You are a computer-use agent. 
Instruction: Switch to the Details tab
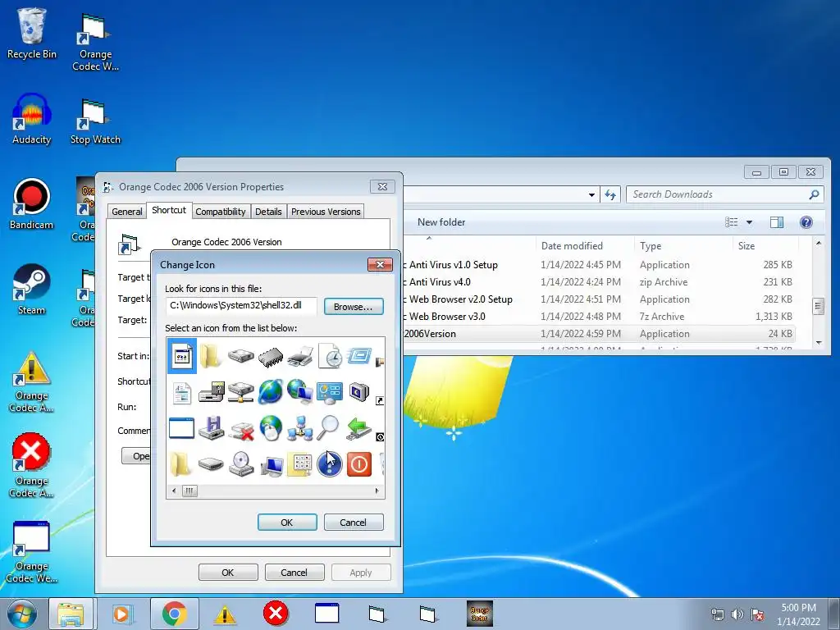point(268,212)
